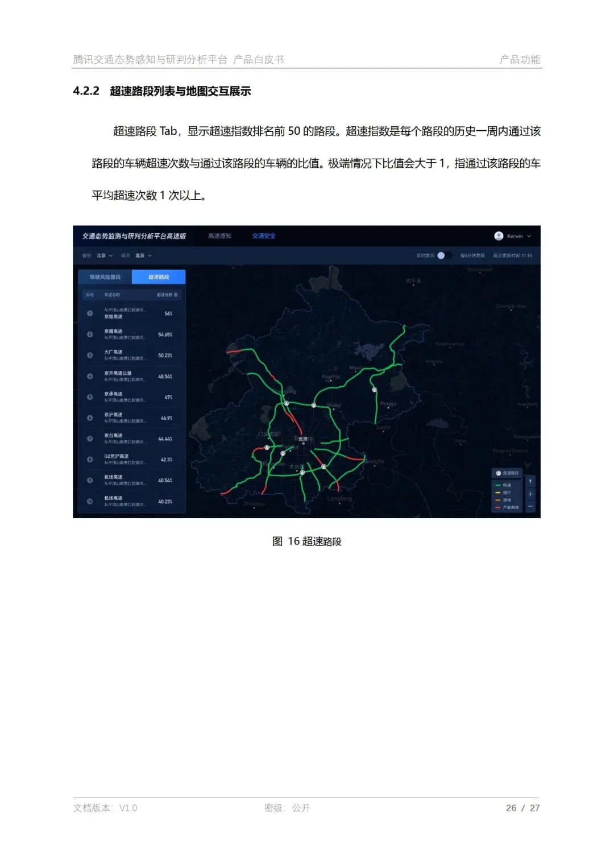
Task: Click the orange 拥堵 legend entry
Action: [x=503, y=500]
